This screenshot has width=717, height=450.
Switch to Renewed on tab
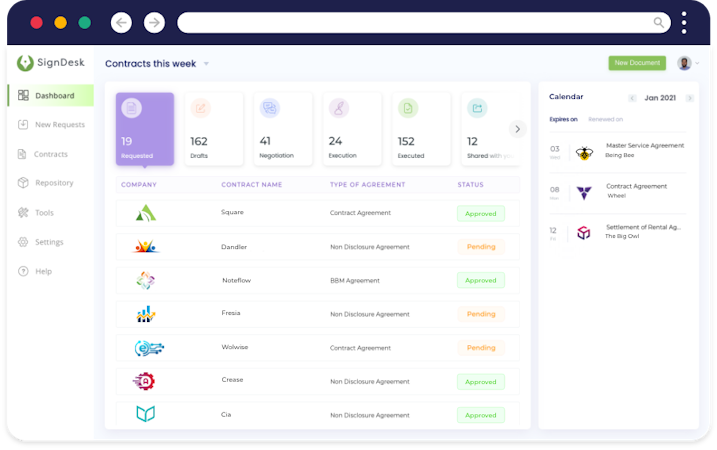click(x=605, y=119)
